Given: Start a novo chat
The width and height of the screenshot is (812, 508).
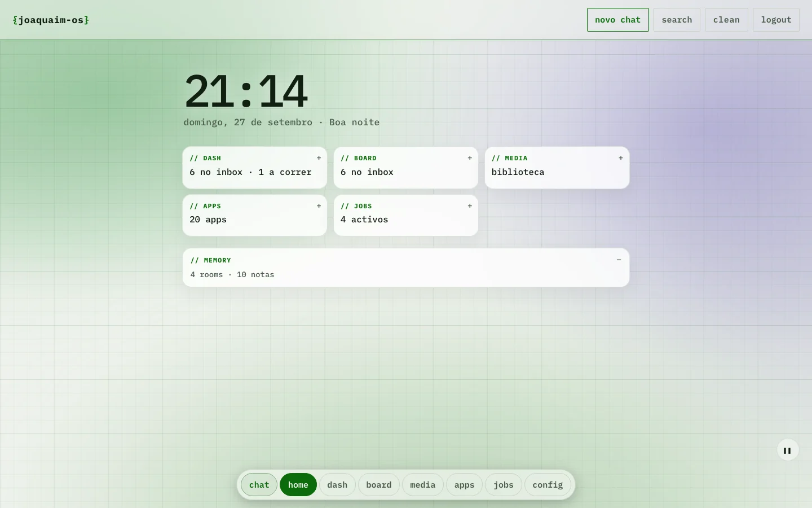Looking at the screenshot, I should coord(618,20).
